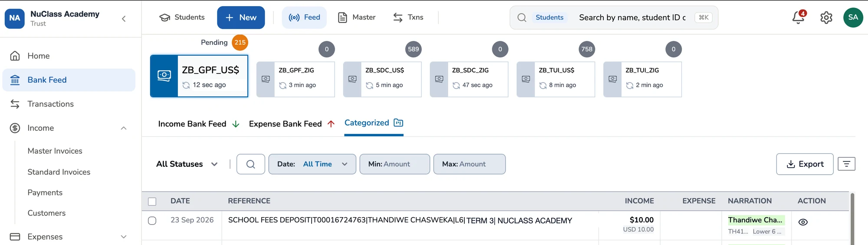Click the ZB_SDC_ZIG account card icon
The width and height of the screenshot is (868, 245).
pyautogui.click(x=439, y=79)
